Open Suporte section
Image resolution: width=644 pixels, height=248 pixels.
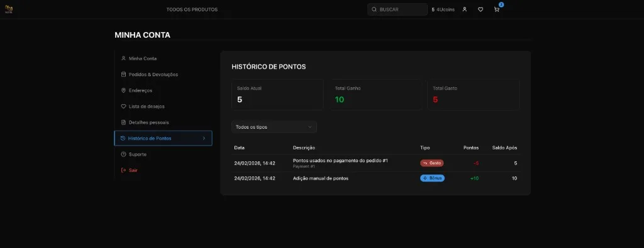[163, 154]
